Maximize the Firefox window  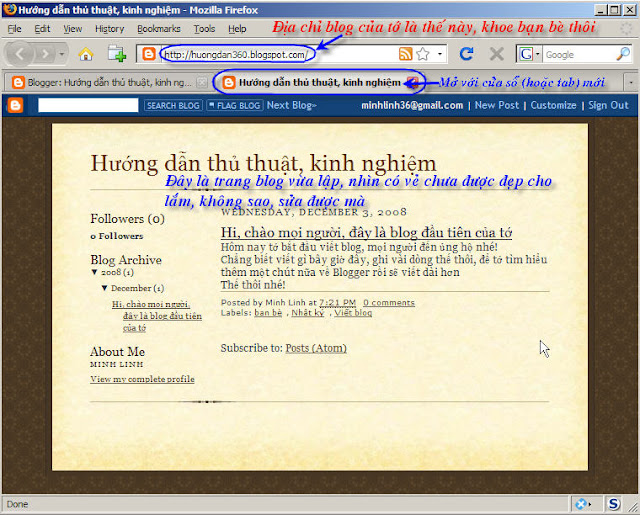pyautogui.click(x=614, y=10)
